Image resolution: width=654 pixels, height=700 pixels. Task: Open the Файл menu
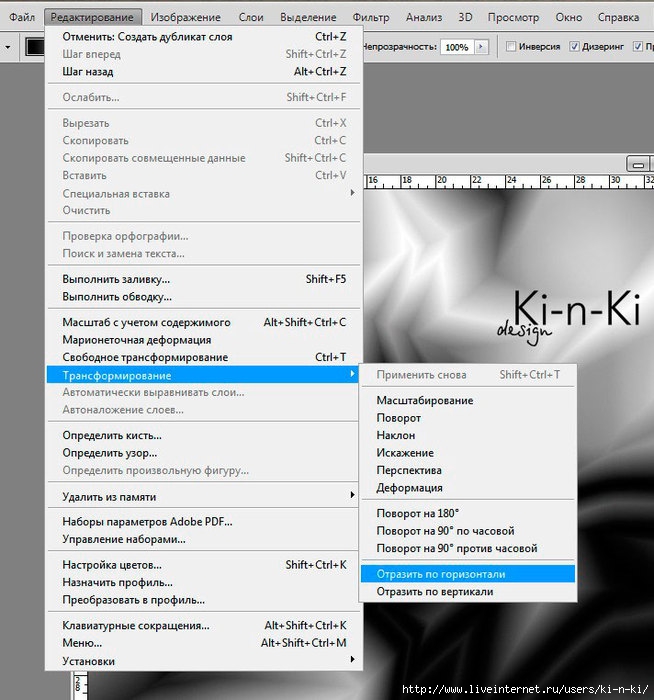(x=22, y=17)
